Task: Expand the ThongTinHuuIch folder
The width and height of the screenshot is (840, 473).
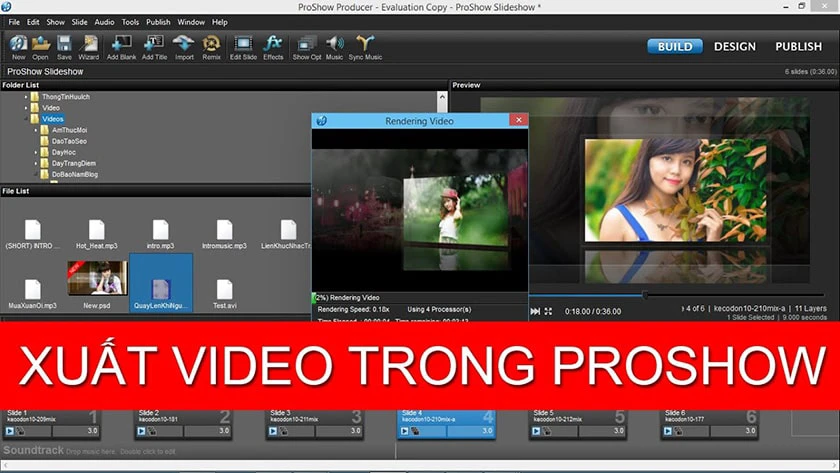Action: click(26, 97)
